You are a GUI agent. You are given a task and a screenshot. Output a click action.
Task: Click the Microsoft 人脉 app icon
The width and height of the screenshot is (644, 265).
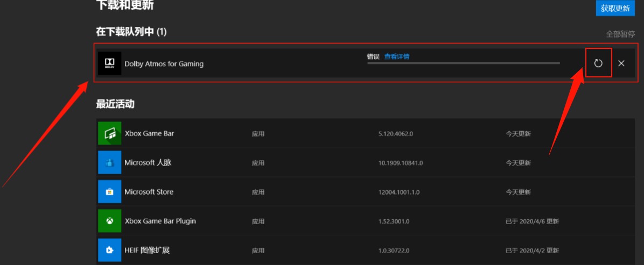pyautogui.click(x=110, y=162)
